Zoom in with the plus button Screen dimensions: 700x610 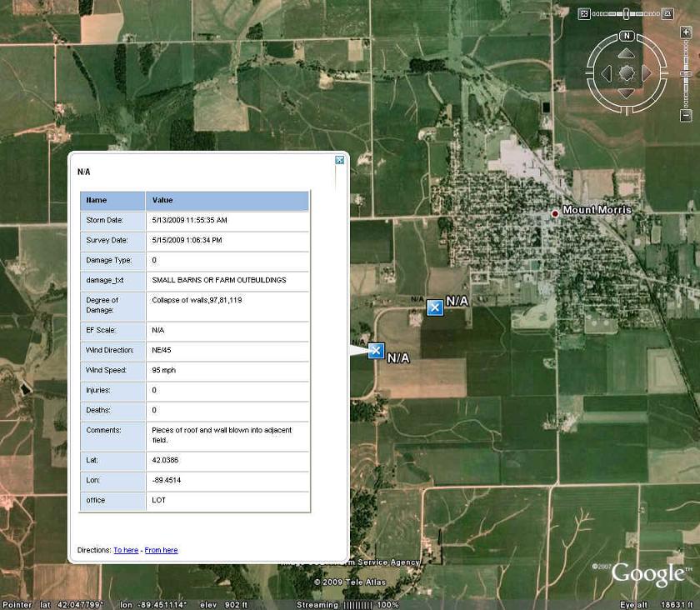(x=686, y=32)
